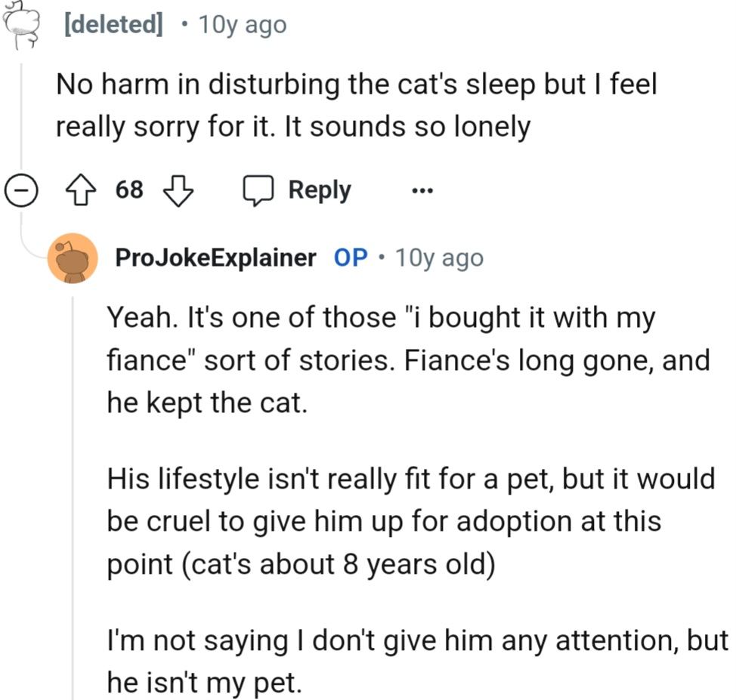The image size is (736, 700).
Task: Click the vote count showing 68
Action: tap(129, 190)
